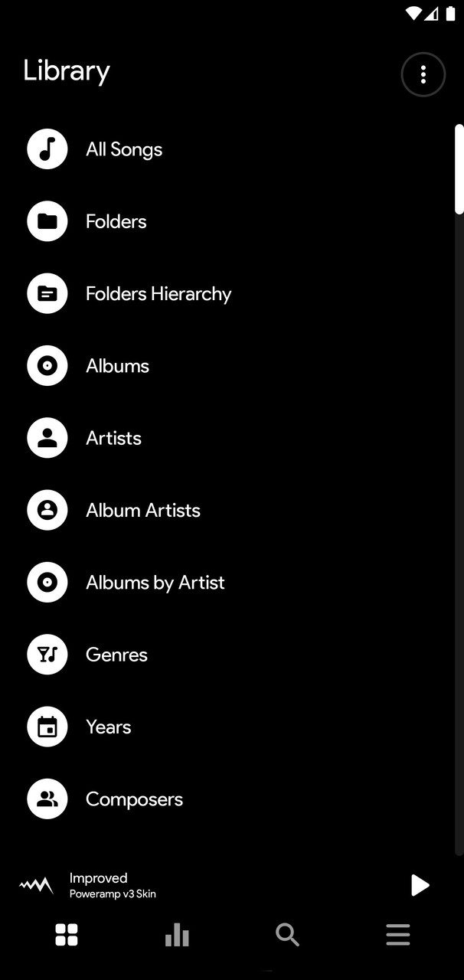Image resolution: width=464 pixels, height=980 pixels.
Task: Open the Folders category icon
Action: pyautogui.click(x=47, y=222)
